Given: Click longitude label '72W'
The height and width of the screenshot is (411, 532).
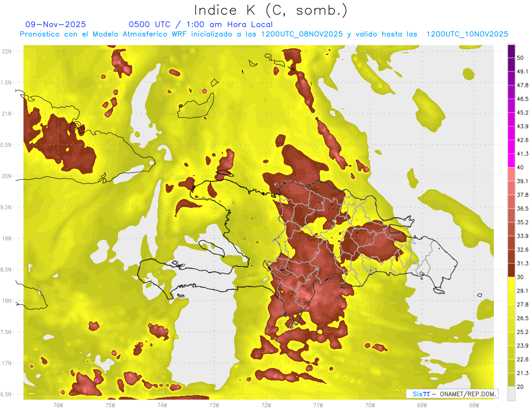Looking at the screenshot, I should (266, 405).
